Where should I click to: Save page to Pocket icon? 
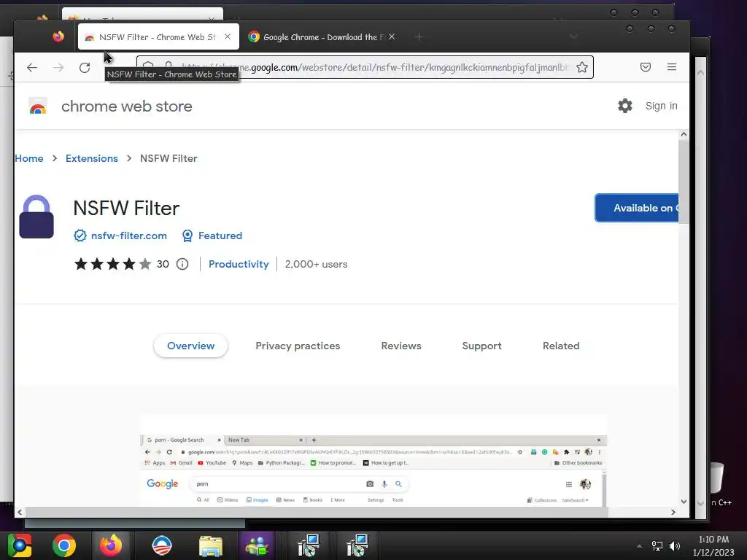646,67
